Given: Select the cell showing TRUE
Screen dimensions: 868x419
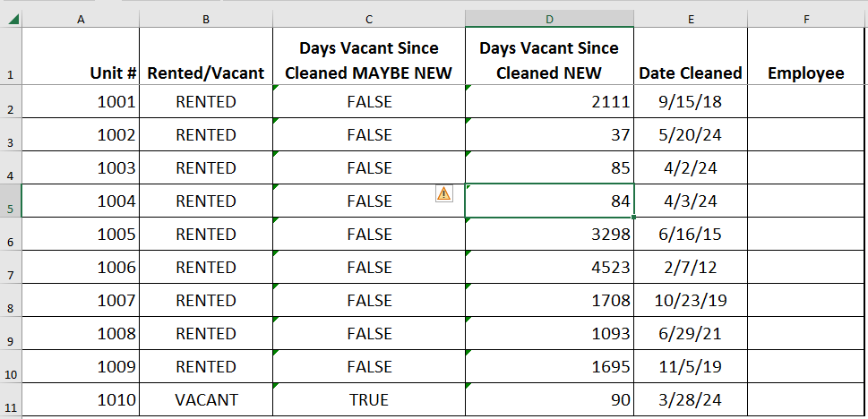Looking at the screenshot, I should tap(369, 399).
